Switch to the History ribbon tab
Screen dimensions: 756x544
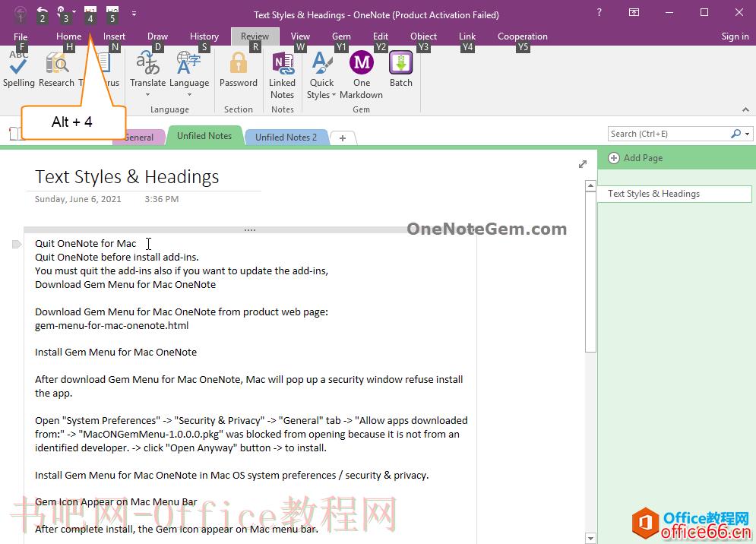204,36
